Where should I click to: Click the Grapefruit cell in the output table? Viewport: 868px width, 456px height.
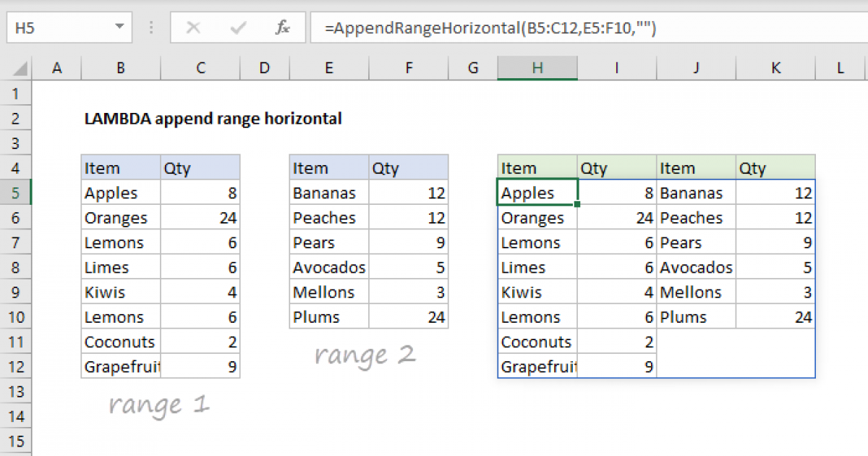535,366
